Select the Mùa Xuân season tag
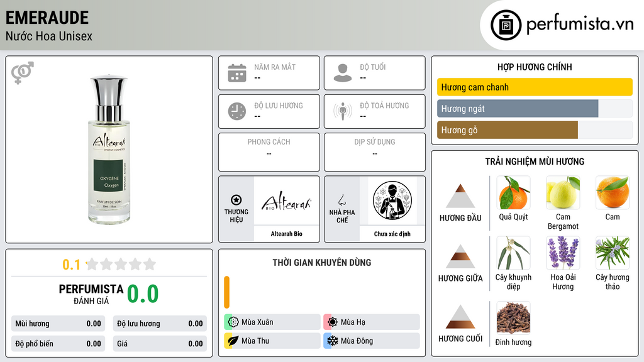 click(272, 322)
